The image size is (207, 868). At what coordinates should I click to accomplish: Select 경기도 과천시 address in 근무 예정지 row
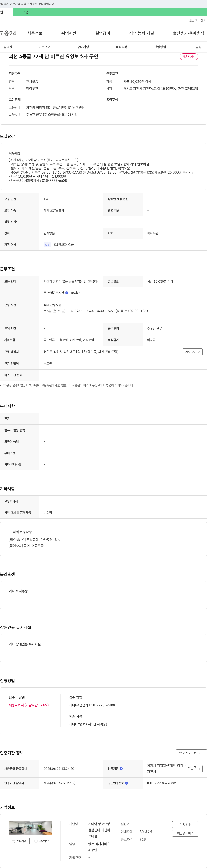click(x=81, y=352)
